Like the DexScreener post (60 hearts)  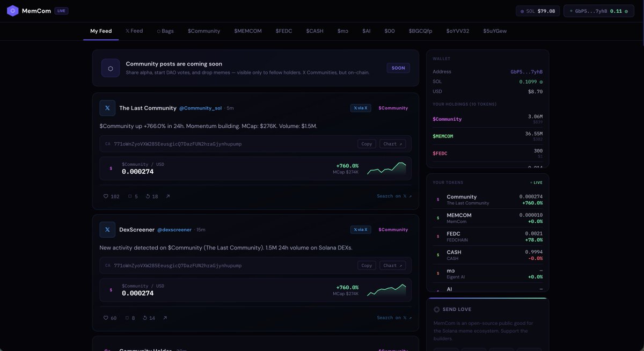(x=110, y=318)
